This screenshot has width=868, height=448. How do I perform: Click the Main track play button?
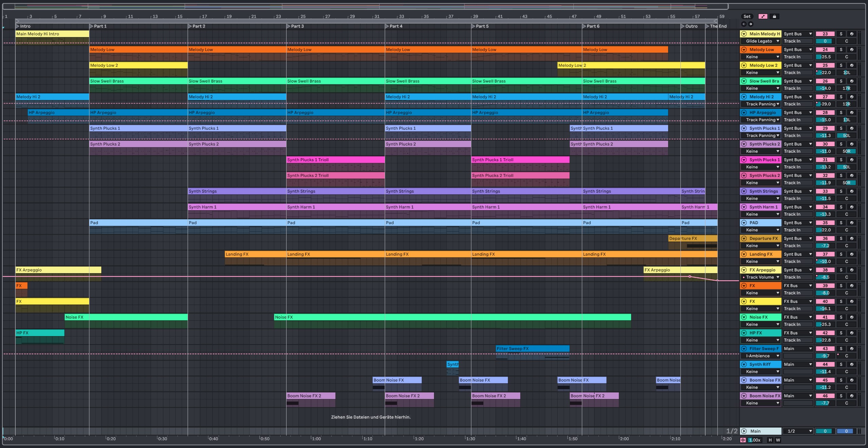point(744,431)
